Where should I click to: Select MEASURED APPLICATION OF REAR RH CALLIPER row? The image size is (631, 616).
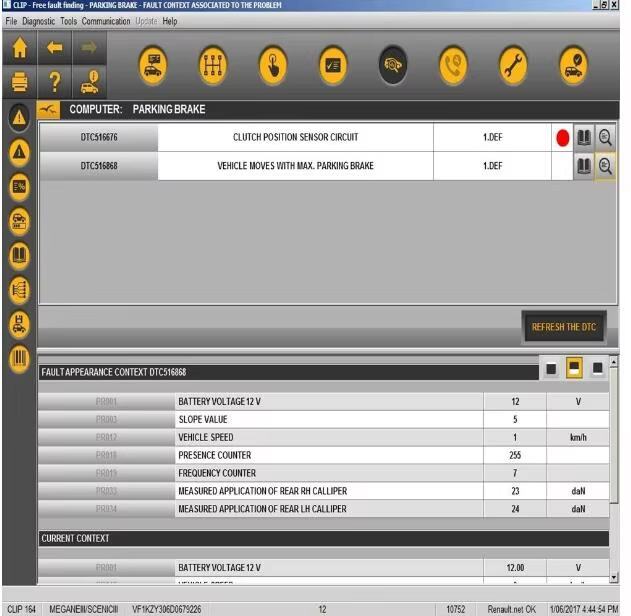pyautogui.click(x=324, y=491)
